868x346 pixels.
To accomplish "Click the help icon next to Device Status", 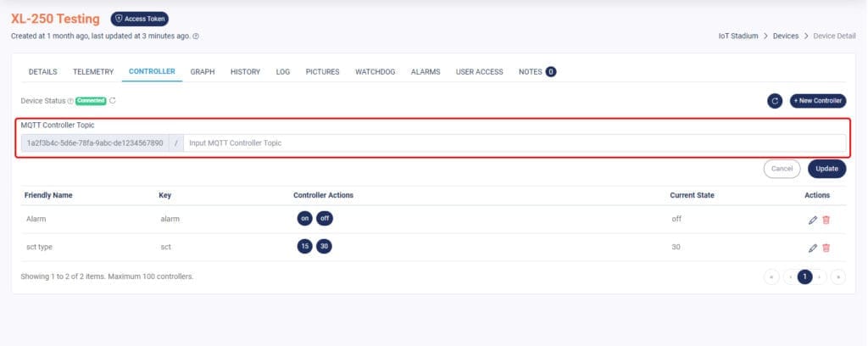I will [70, 101].
